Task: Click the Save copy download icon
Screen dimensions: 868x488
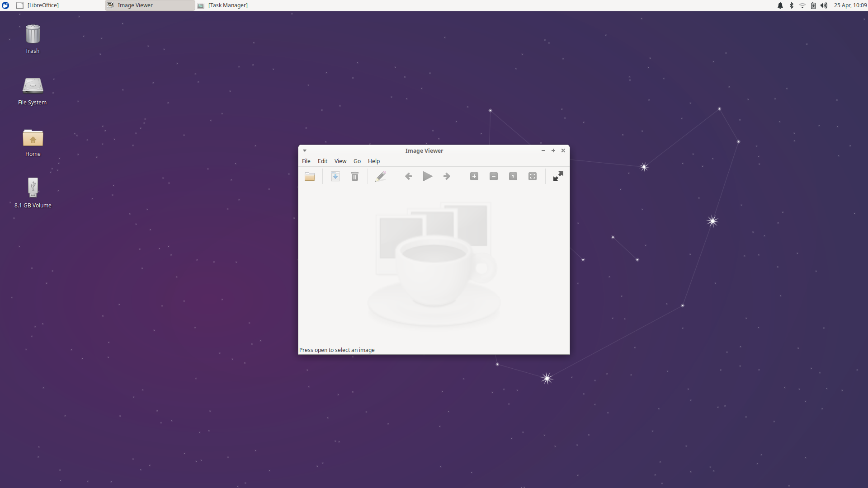Action: (335, 177)
